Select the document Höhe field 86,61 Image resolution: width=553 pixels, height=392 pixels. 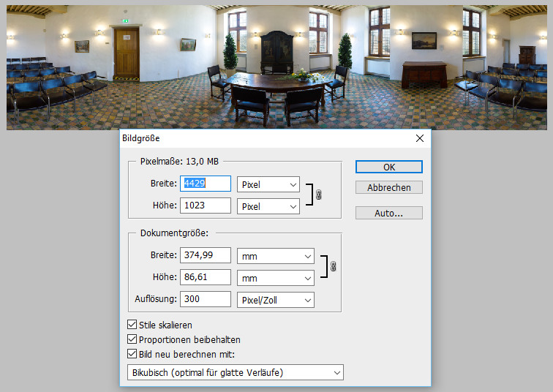click(x=206, y=278)
